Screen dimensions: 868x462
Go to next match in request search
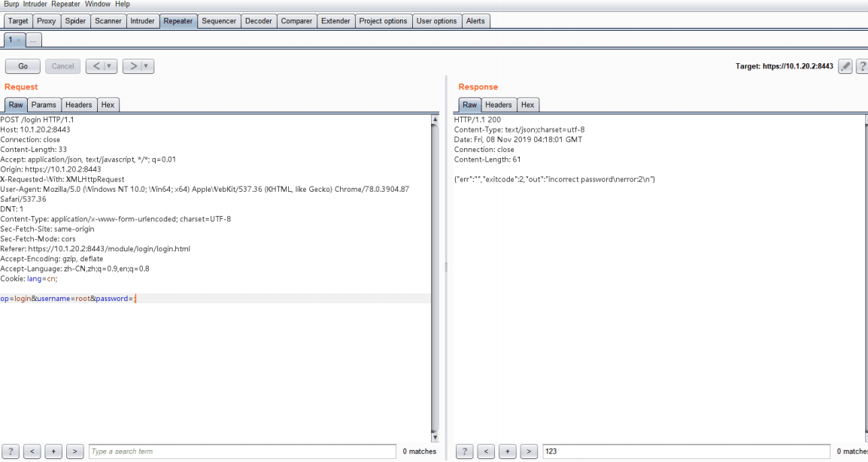[x=74, y=451]
